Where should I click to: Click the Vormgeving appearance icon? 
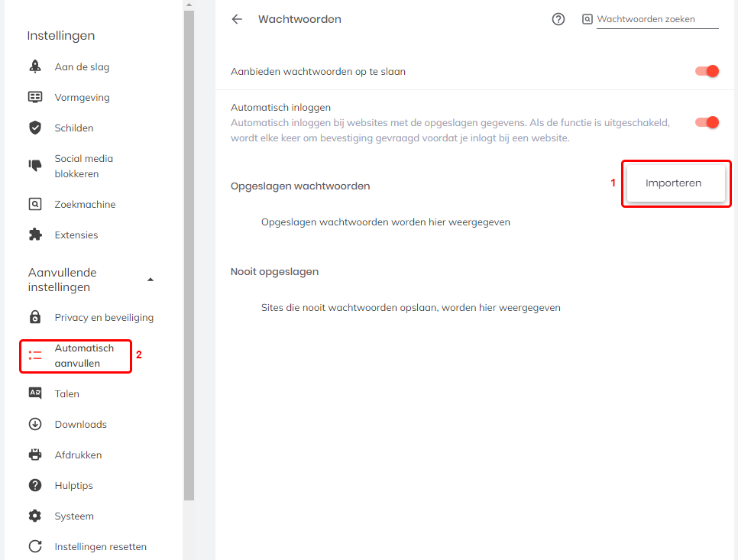pos(35,98)
